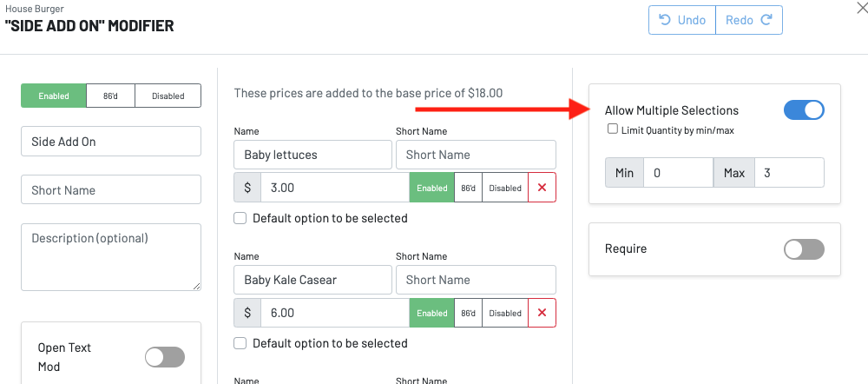Set Baby Kale Casear to Disabled

pyautogui.click(x=504, y=313)
